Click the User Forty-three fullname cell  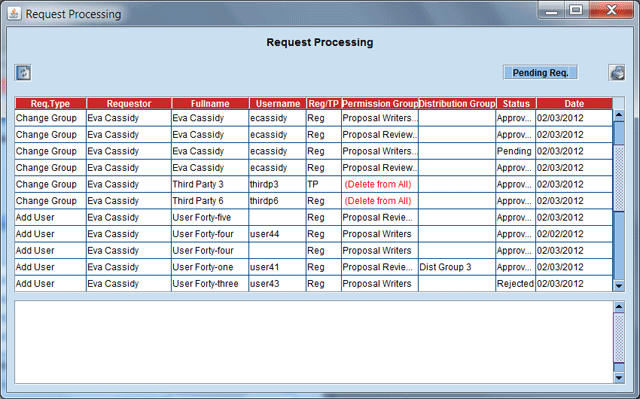[x=210, y=284]
